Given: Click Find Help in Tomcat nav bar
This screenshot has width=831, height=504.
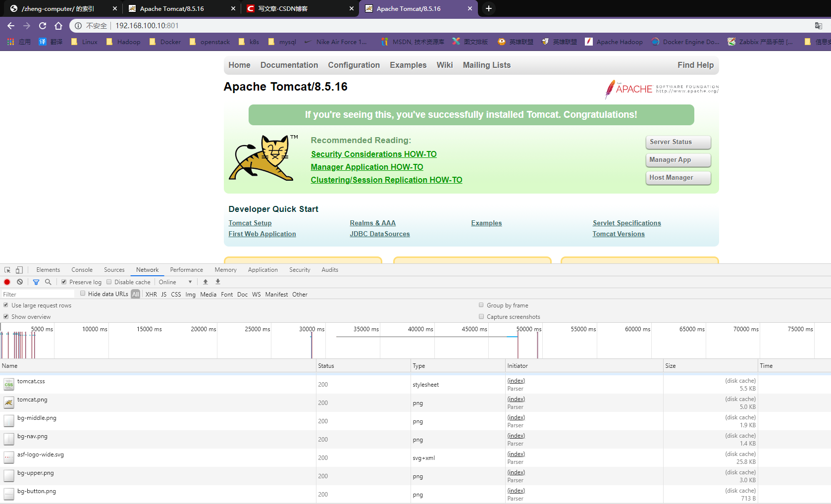Looking at the screenshot, I should click(696, 65).
